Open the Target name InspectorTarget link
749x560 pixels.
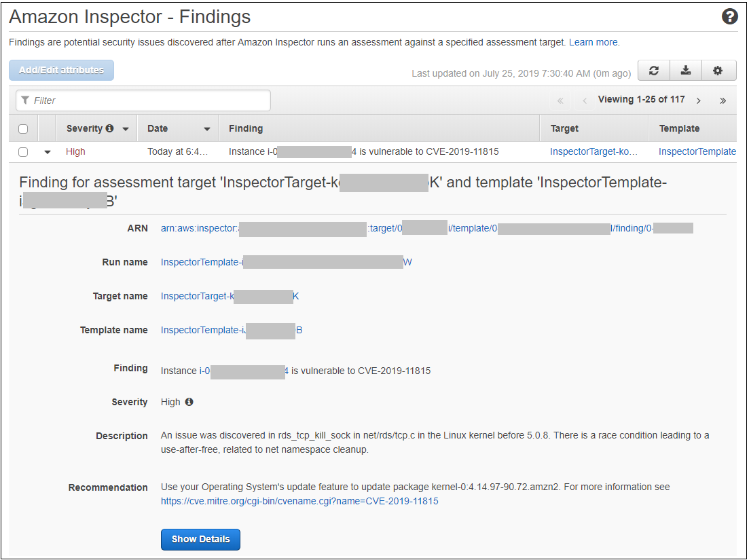pos(230,296)
